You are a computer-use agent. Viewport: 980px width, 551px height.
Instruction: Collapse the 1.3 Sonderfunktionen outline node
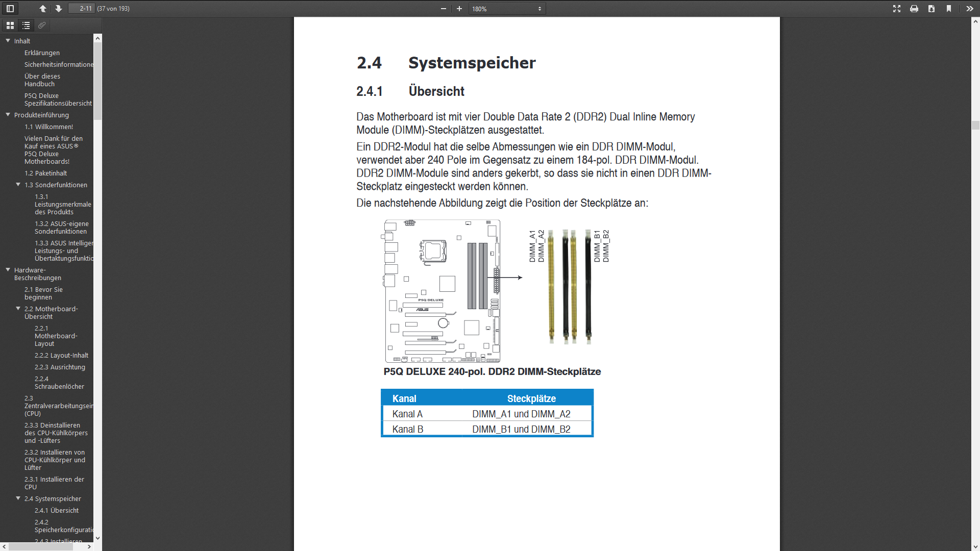(x=18, y=185)
